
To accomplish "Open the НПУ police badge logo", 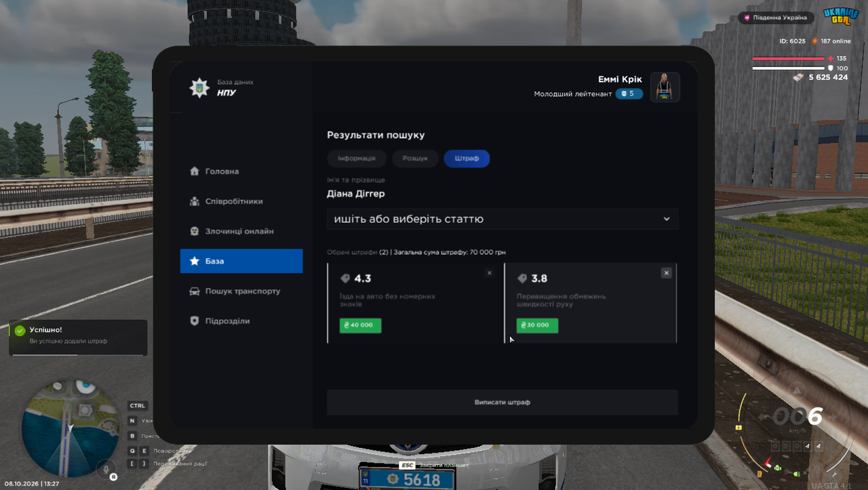I will point(199,87).
